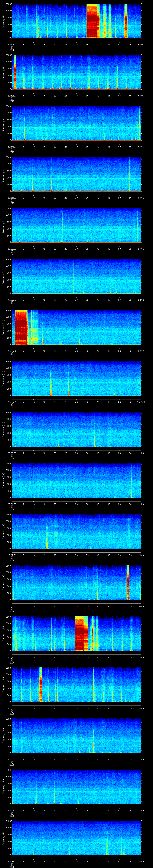Click the spectrogram panel starting at 22:56:00
This screenshot has width=153, height=868.
(x=76, y=225)
